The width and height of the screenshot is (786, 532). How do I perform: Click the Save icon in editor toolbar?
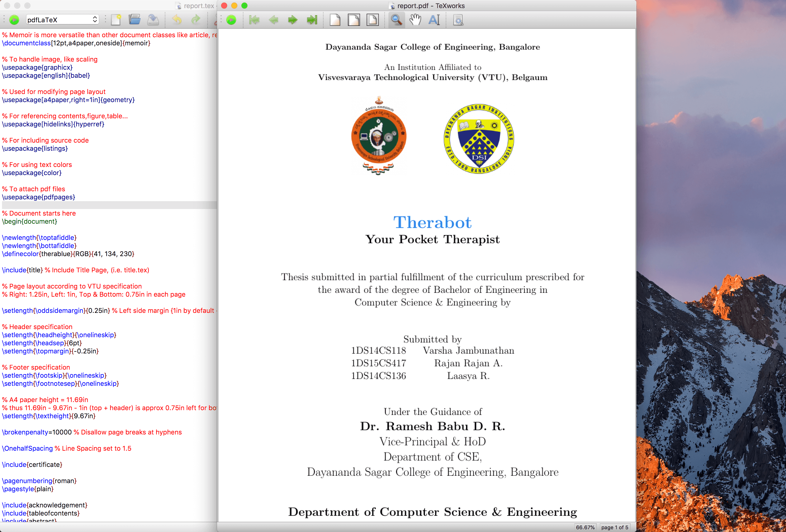(x=153, y=20)
